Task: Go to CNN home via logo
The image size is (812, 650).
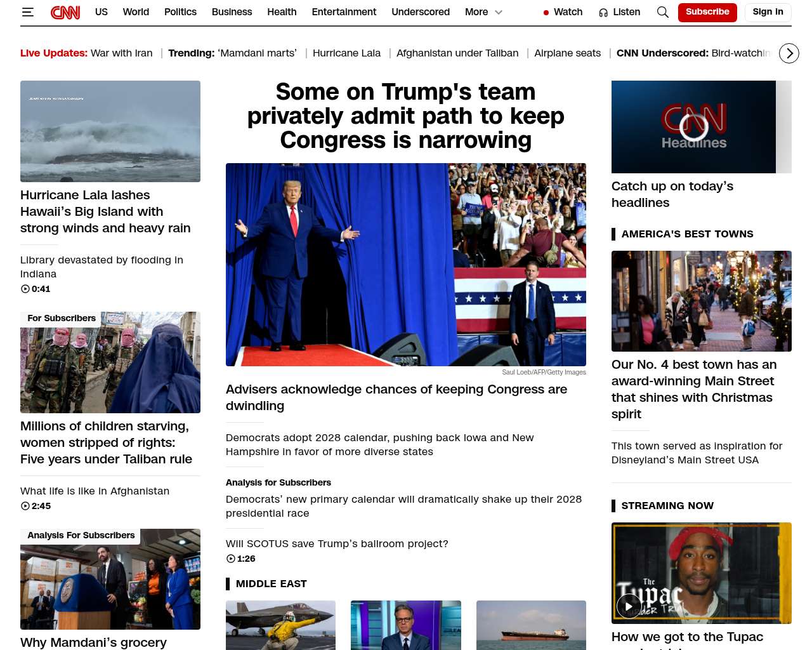Action: click(x=65, y=12)
